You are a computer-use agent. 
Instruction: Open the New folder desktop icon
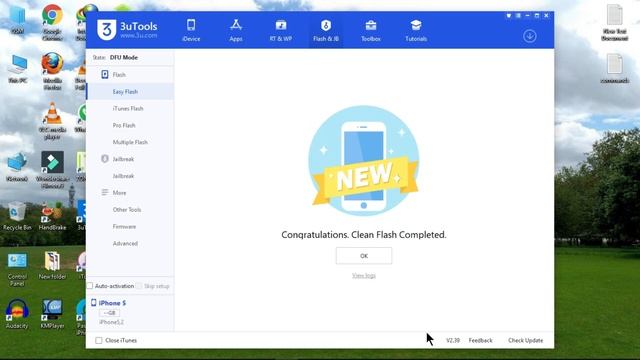(x=52, y=266)
